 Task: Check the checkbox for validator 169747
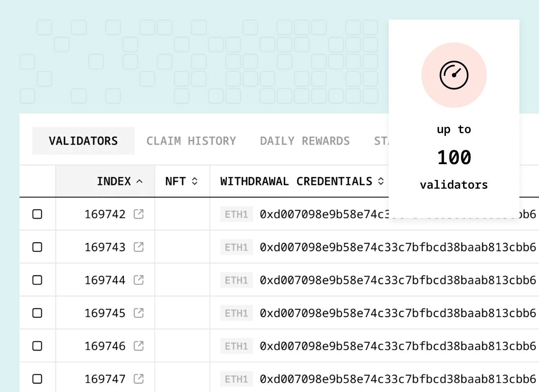click(37, 379)
